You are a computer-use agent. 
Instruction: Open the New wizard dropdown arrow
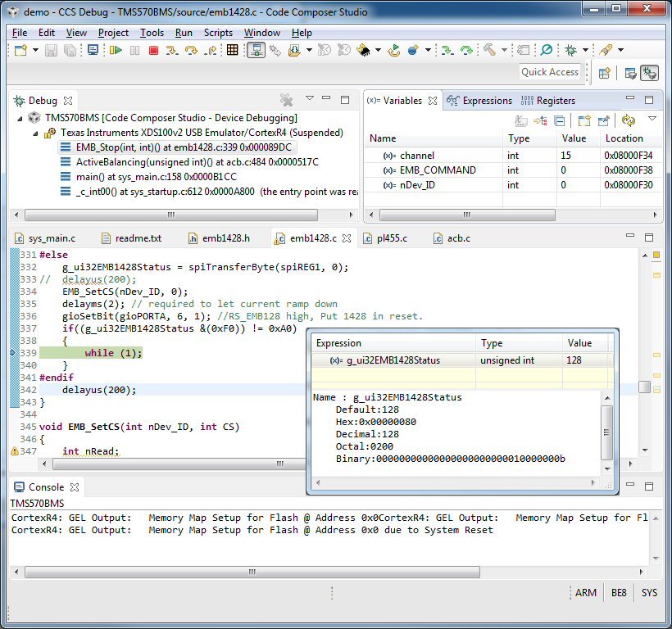tap(35, 50)
